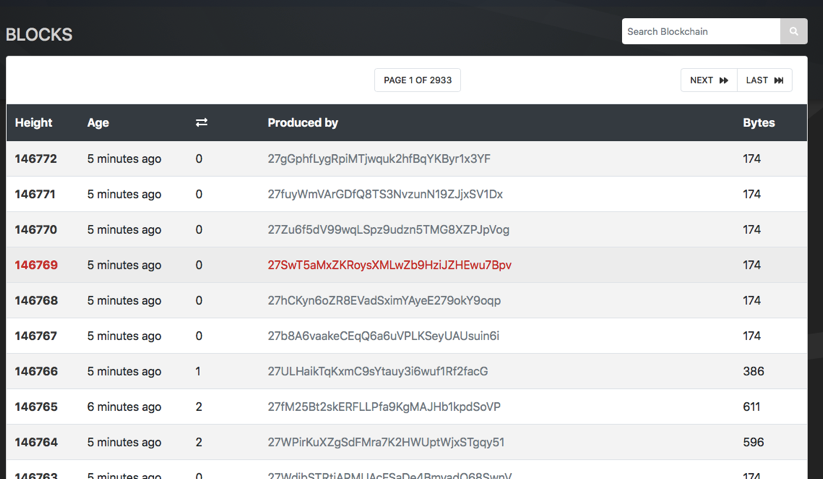Click the transactions arrows column icon
Screen dimensions: 823x479
(201, 123)
